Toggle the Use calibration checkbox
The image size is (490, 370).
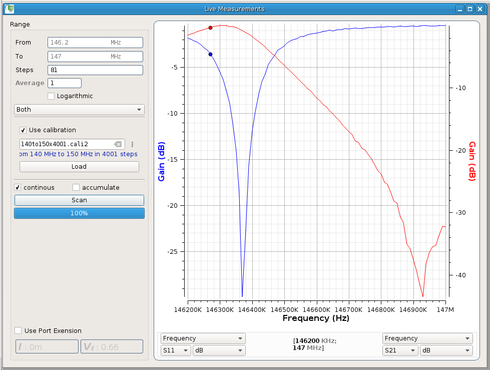click(23, 130)
